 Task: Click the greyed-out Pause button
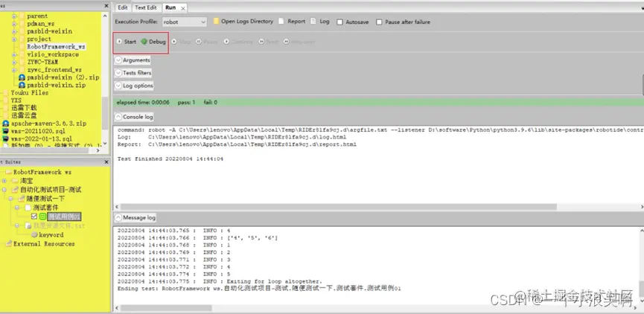point(207,42)
